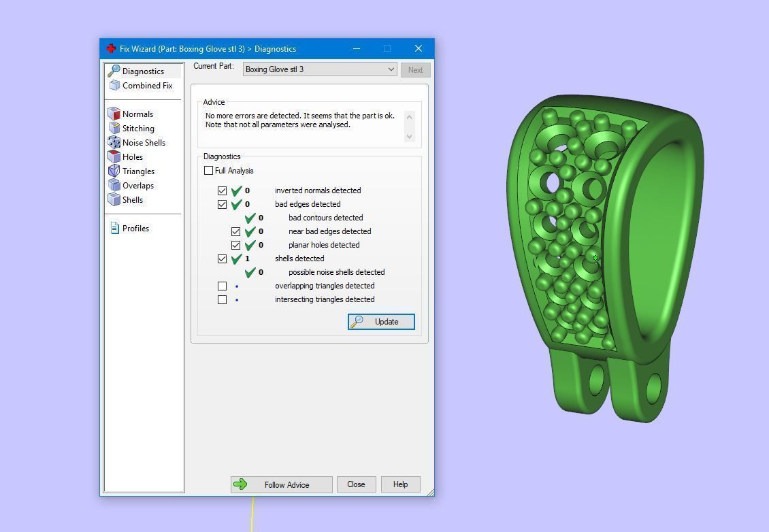Click the green arrow on Follow Advice
This screenshot has height=532, width=769.
tap(240, 484)
